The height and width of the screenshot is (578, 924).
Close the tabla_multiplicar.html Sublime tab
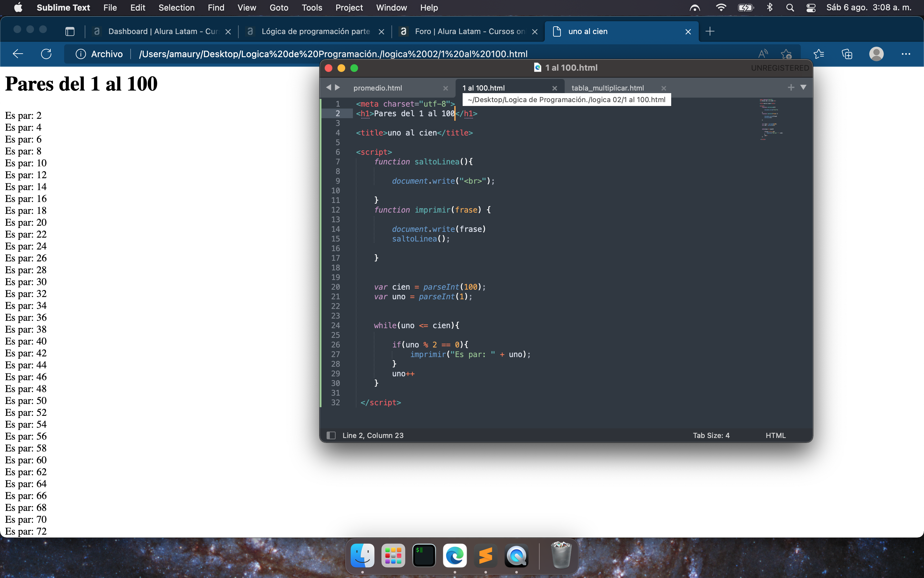pyautogui.click(x=663, y=88)
